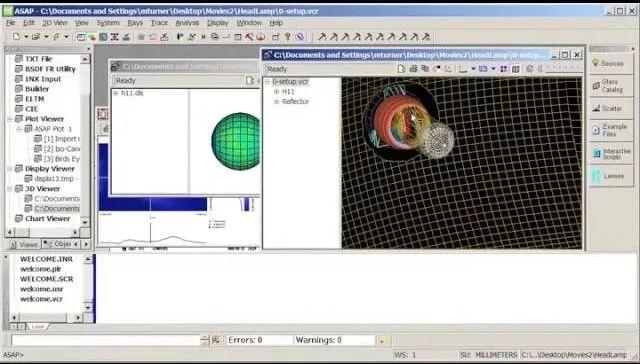
Task: Collapse the Plot Viewer tree node
Action: click(x=10, y=119)
